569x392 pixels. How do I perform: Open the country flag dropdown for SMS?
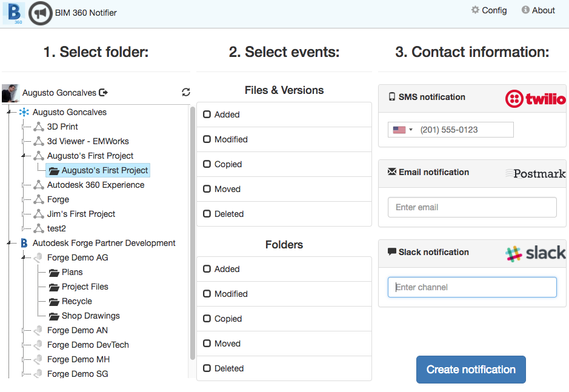point(402,130)
